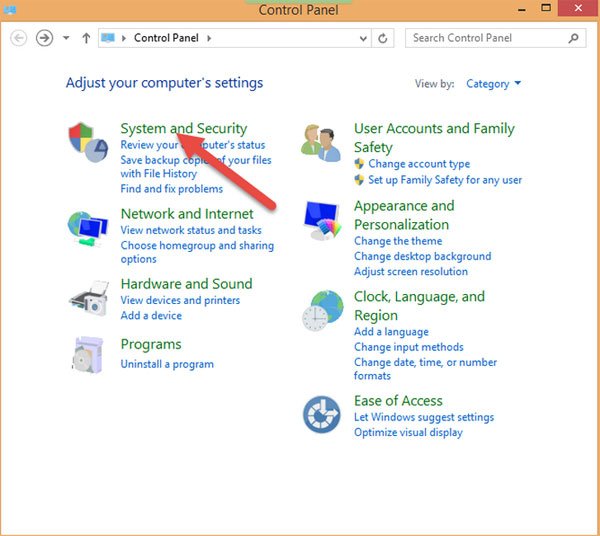
Task: Click Change account type link
Action: point(419,164)
